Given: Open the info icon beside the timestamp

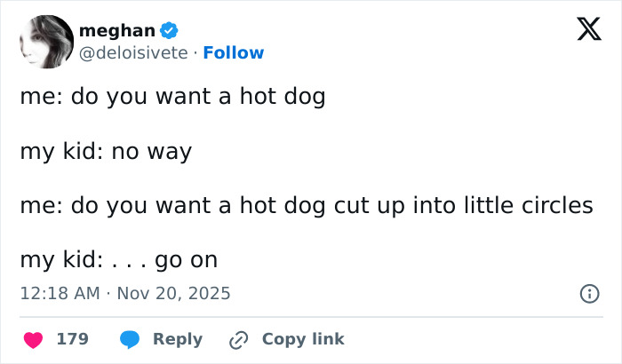Looking at the screenshot, I should click(x=588, y=293).
